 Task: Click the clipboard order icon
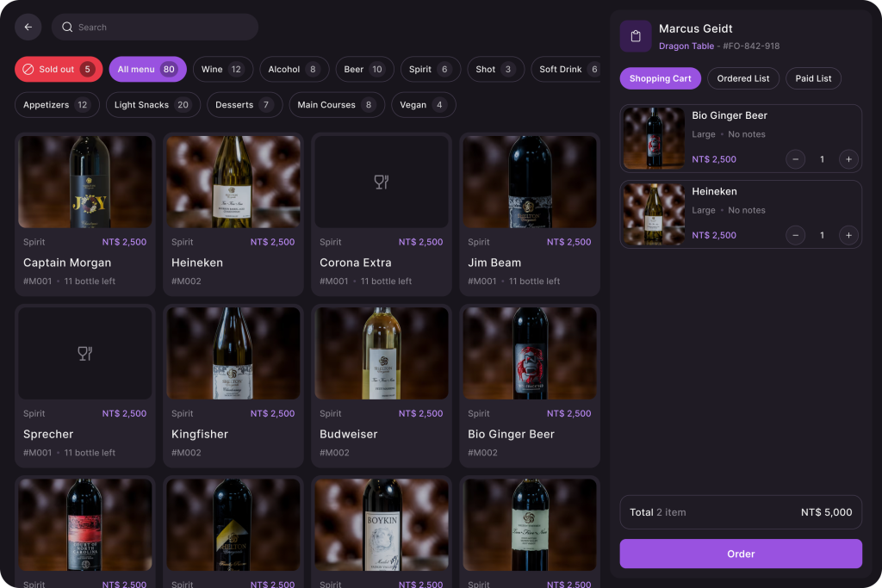tap(636, 36)
